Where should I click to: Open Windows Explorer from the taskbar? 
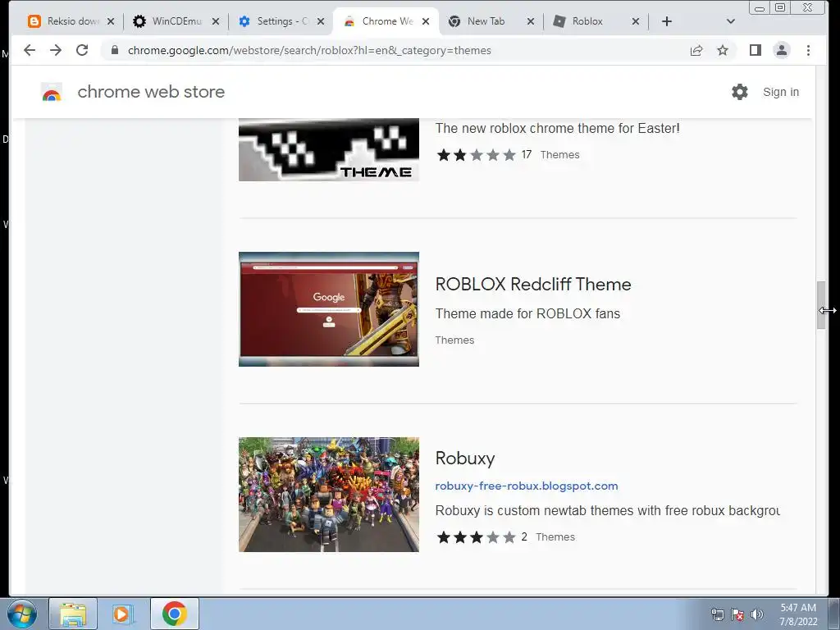click(x=73, y=614)
